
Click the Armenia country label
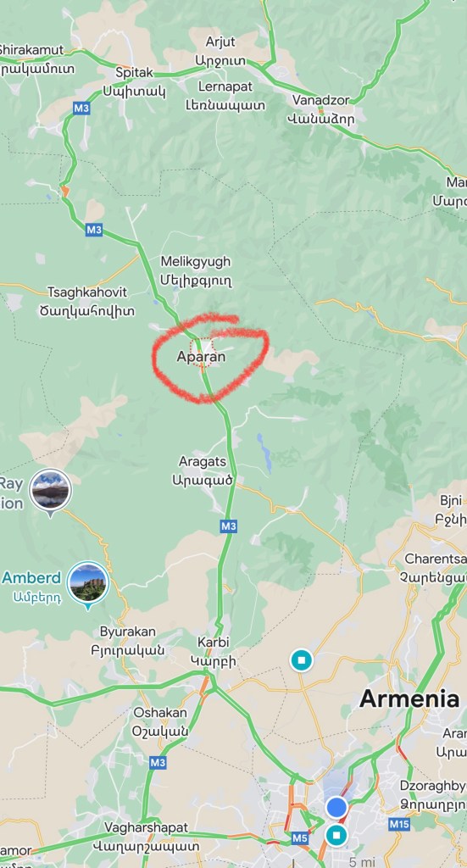(409, 699)
